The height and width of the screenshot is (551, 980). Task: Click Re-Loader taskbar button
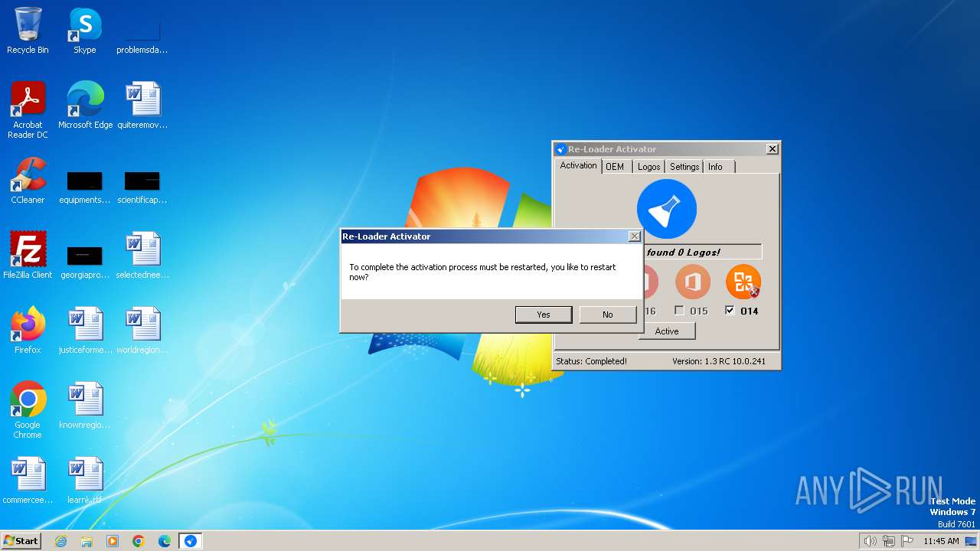pyautogui.click(x=191, y=541)
